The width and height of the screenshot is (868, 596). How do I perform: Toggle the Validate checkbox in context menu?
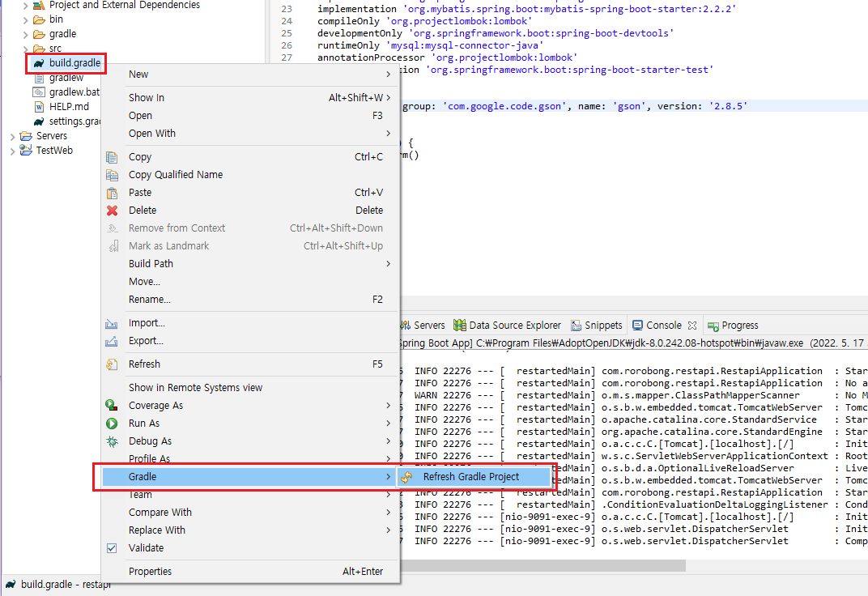click(x=112, y=548)
